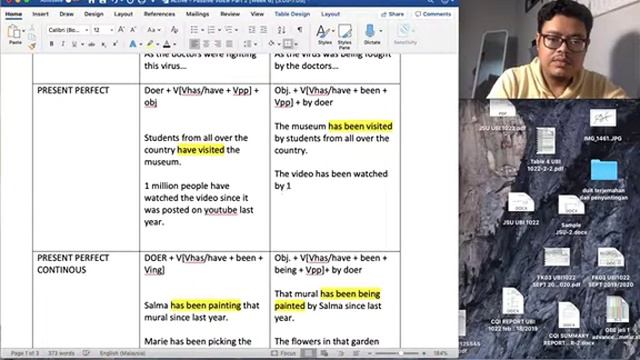Open the Review tab
The image size is (640, 360).
(x=230, y=14)
